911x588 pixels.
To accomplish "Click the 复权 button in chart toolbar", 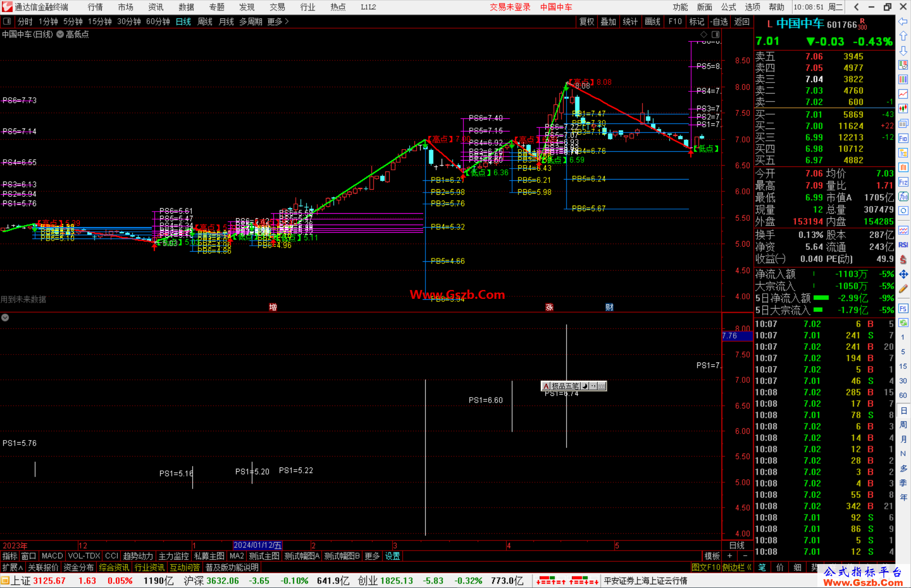I will [587, 21].
